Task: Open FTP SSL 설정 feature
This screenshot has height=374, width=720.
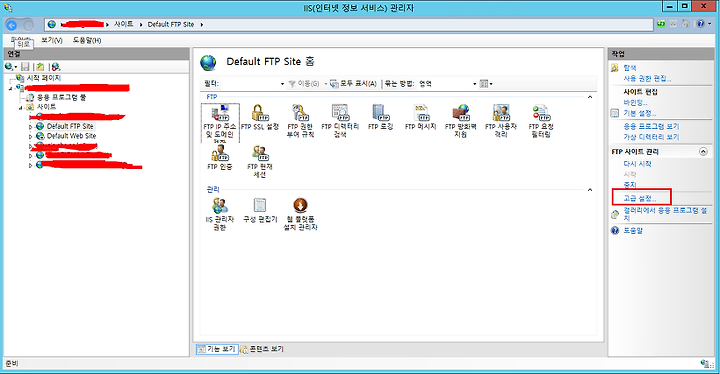Action: coord(260,118)
